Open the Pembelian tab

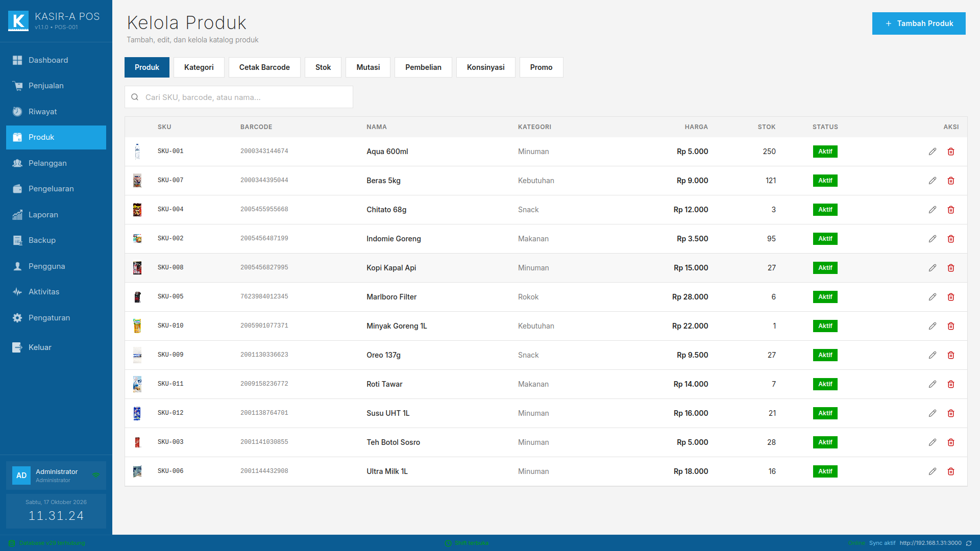pyautogui.click(x=423, y=67)
